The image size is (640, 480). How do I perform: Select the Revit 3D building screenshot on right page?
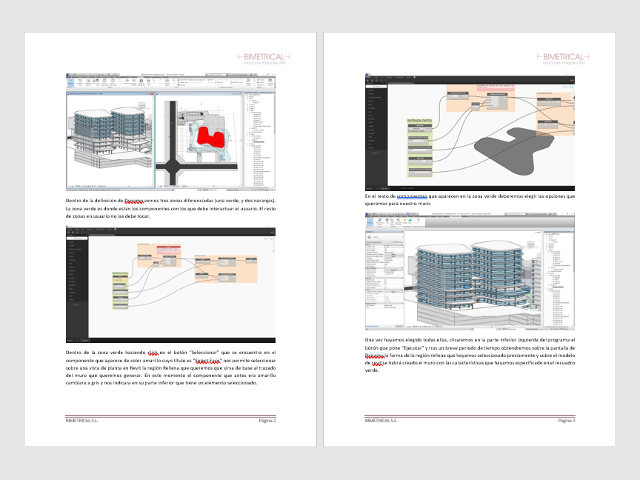[470, 271]
